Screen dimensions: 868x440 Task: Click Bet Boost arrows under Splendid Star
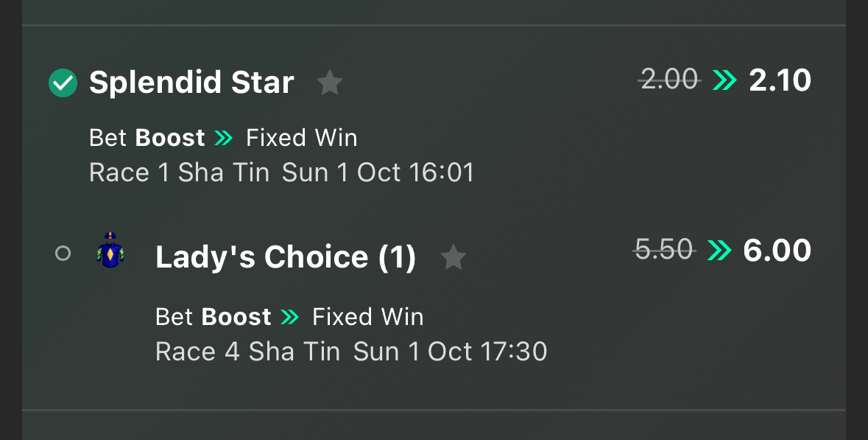[223, 138]
